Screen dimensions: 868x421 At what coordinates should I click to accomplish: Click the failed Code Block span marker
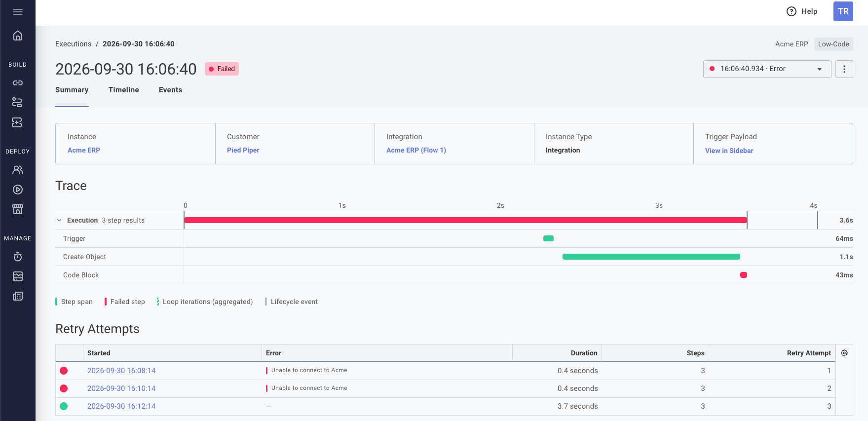[744, 275]
